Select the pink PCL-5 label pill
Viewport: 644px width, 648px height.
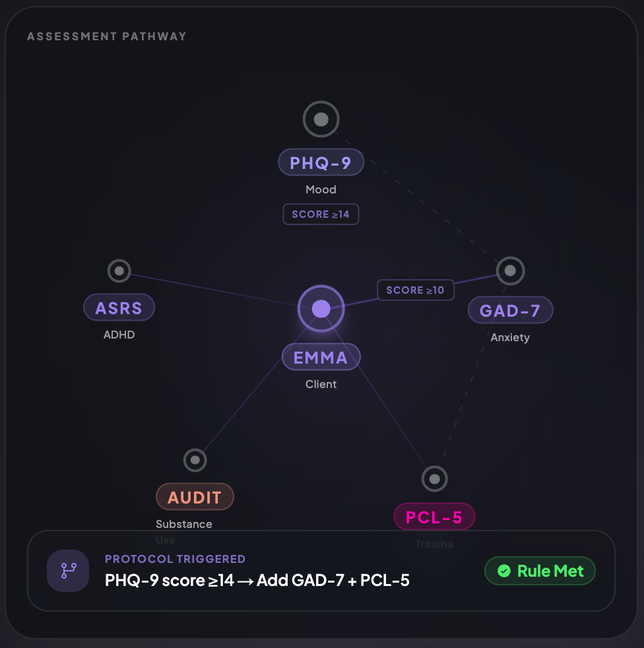[434, 517]
